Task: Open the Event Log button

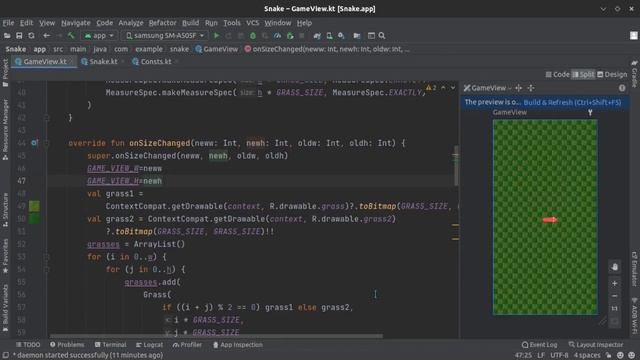Action: (x=539, y=345)
